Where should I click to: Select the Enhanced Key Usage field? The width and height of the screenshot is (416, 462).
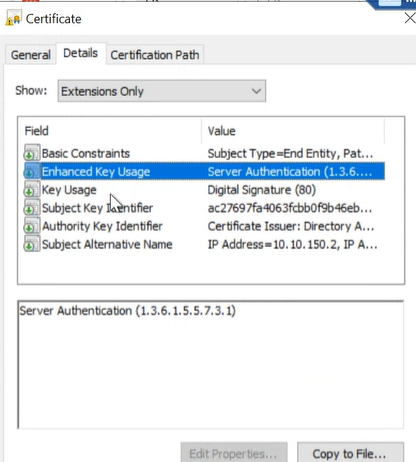coord(96,172)
